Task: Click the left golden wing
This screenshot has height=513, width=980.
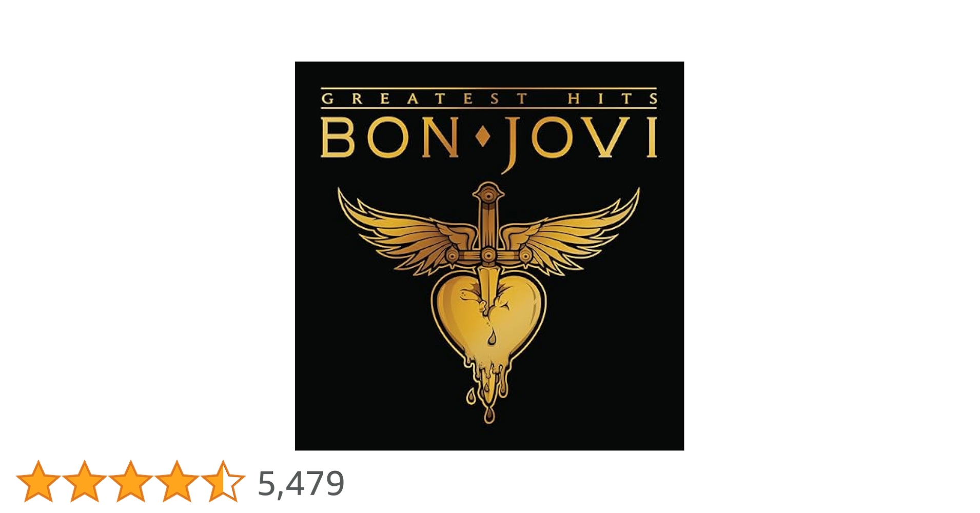Action: 405,231
